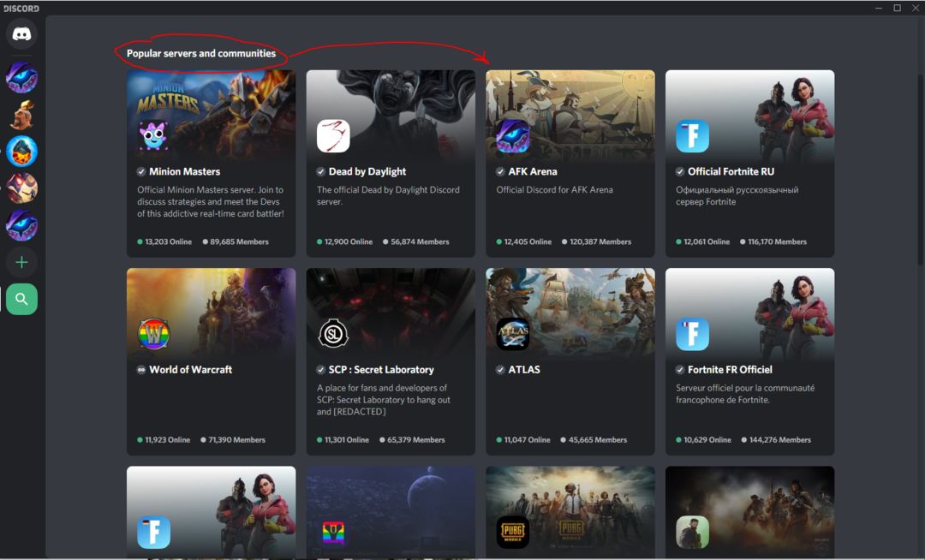925x560 pixels.
Task: Click the green Explore servers magnifier icon
Action: (x=21, y=300)
